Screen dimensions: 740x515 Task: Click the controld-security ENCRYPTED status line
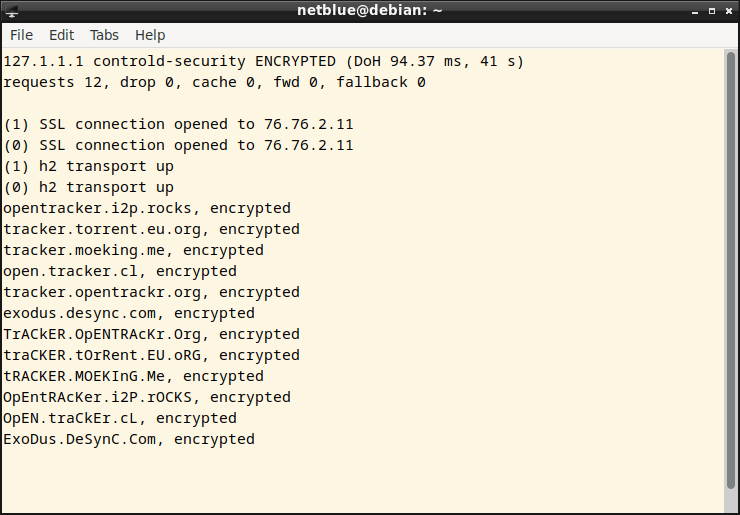tap(263, 61)
